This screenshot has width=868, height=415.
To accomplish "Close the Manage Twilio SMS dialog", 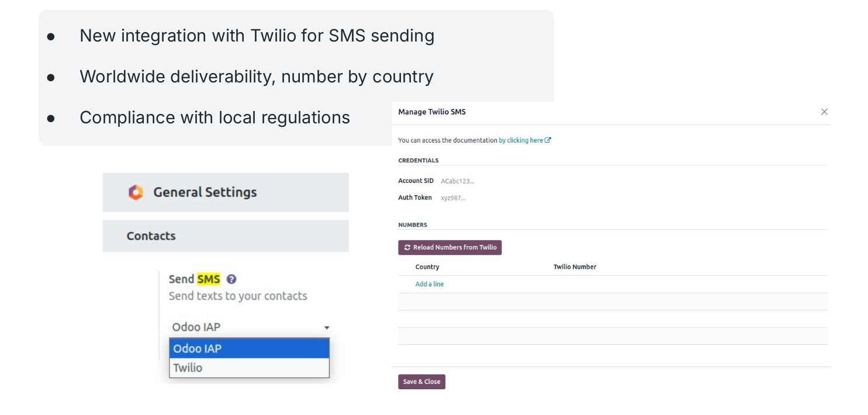I will point(824,112).
